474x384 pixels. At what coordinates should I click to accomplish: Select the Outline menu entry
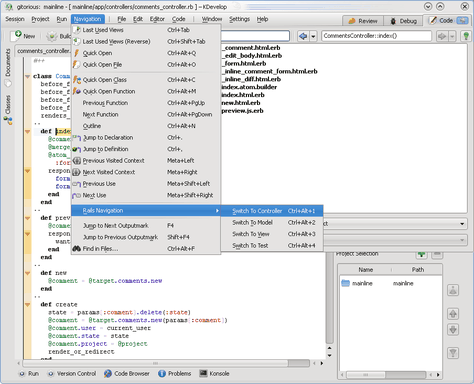(146, 126)
